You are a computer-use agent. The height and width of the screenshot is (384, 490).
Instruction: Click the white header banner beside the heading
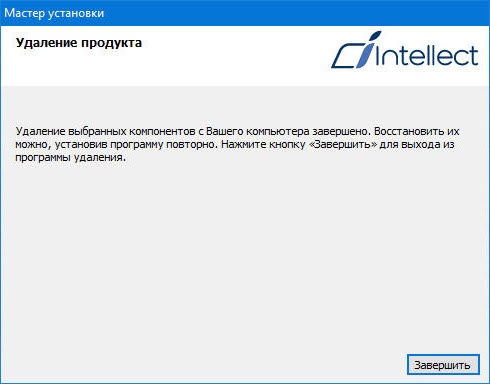233,57
